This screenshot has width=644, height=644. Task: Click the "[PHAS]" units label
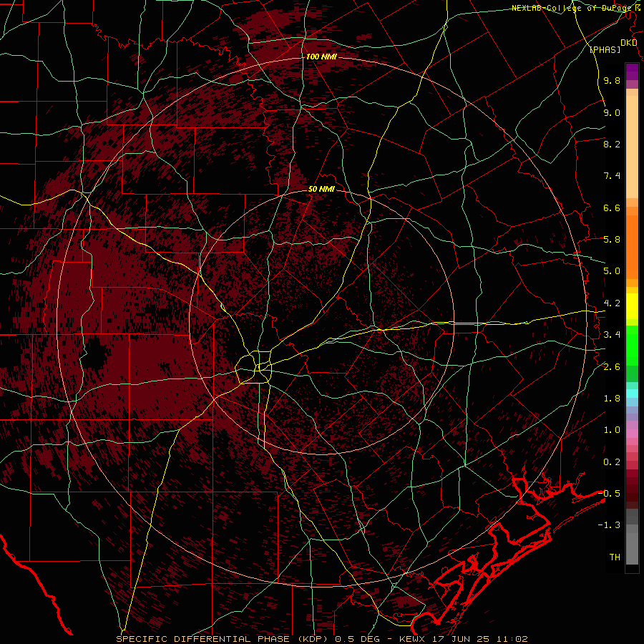point(605,50)
